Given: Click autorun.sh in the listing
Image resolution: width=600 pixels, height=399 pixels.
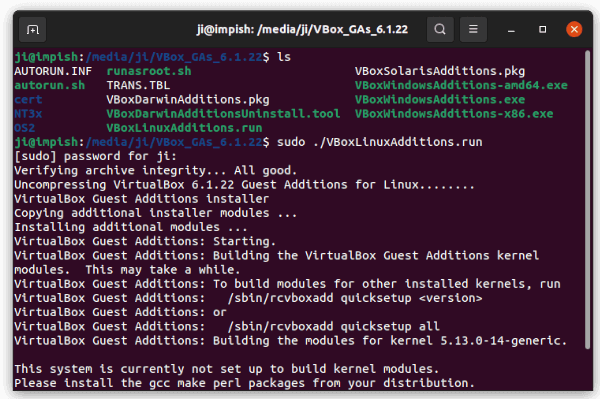Looking at the screenshot, I should [50, 85].
